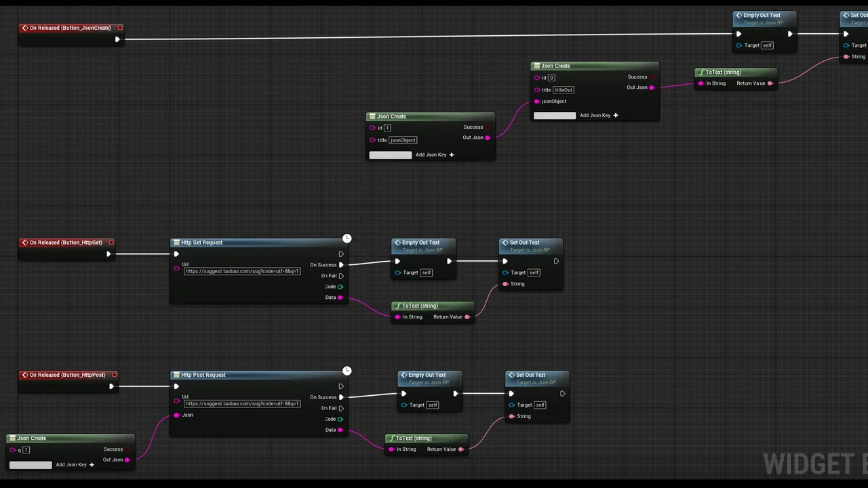The width and height of the screenshot is (868, 488).
Task: Click the exec output pin of On Released (Button_HttpGet)
Action: [x=108, y=254]
